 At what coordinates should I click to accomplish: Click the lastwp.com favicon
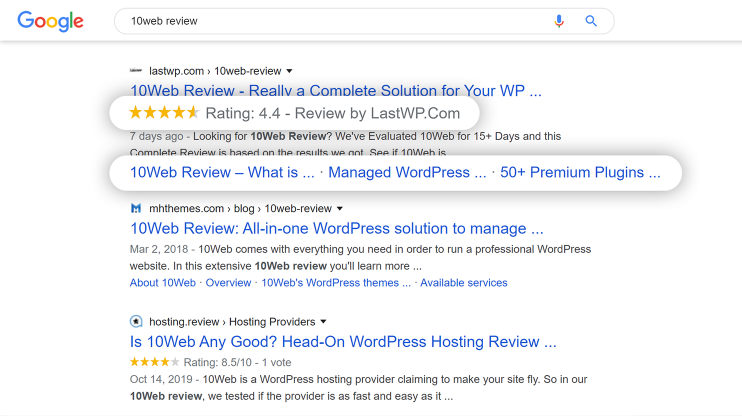(136, 71)
